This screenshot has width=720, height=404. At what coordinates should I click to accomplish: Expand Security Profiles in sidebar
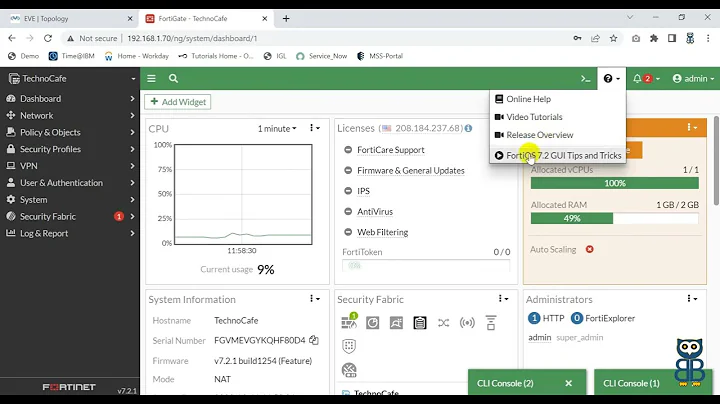pos(70,149)
